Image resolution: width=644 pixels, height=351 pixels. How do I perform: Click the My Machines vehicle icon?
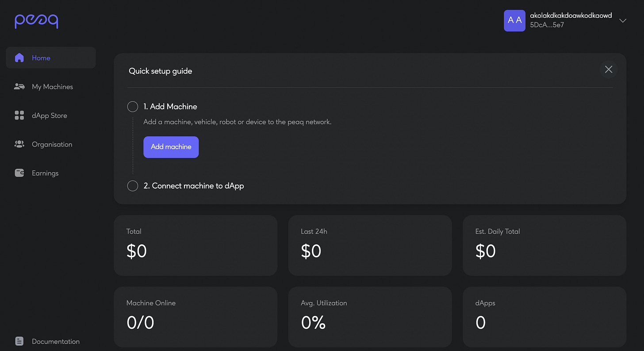point(19,87)
